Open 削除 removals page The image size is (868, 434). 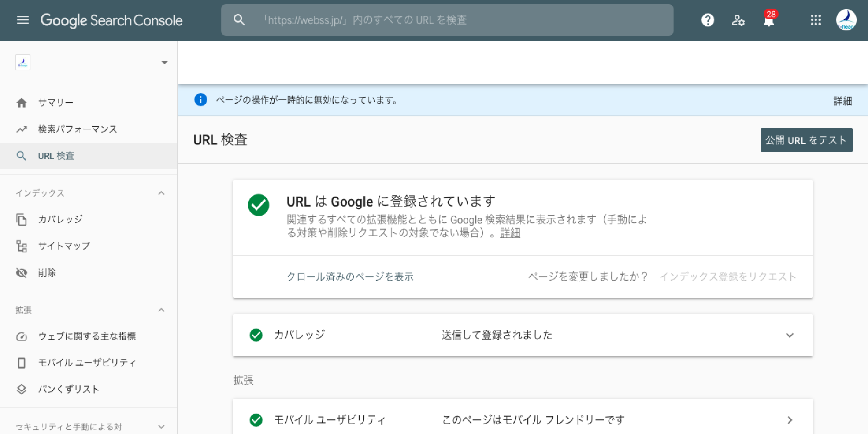47,273
